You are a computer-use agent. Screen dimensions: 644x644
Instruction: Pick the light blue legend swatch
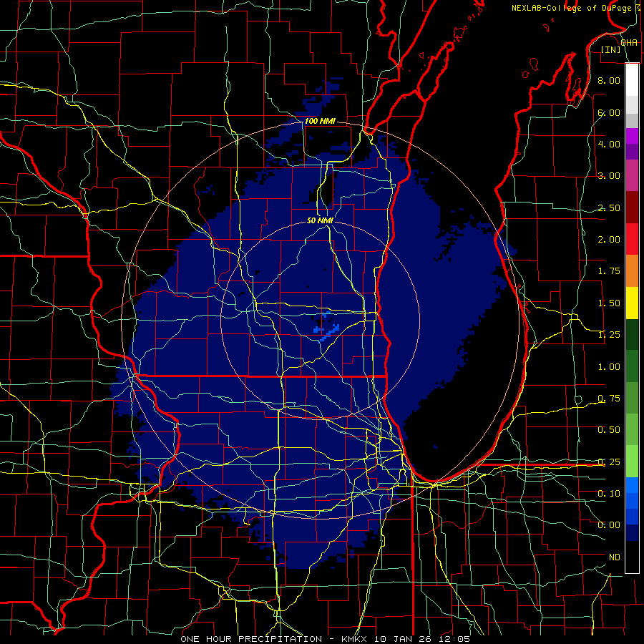pyautogui.click(x=632, y=485)
